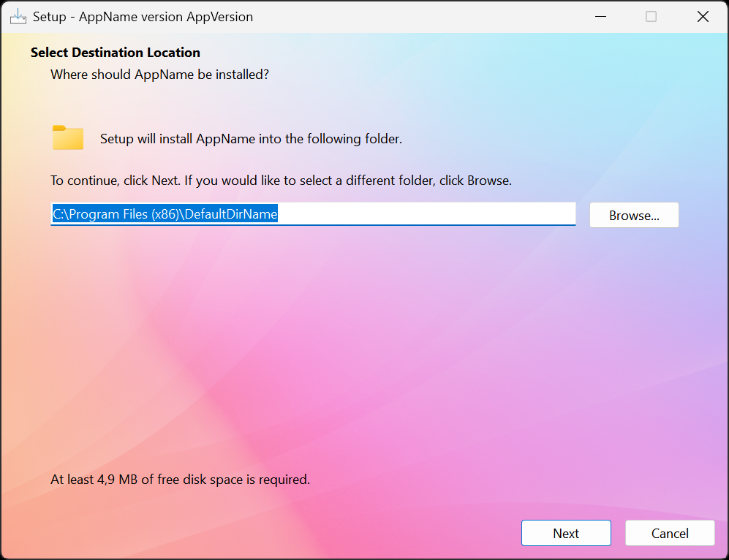Click the Setup installer icon in title bar
Screen dimensions: 729x560
(18, 17)
